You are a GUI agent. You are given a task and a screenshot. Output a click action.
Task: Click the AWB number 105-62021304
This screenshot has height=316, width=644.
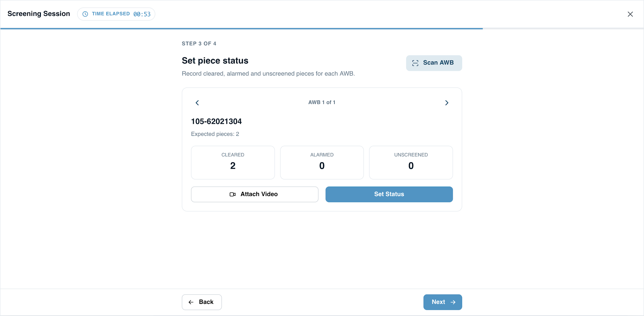(216, 121)
